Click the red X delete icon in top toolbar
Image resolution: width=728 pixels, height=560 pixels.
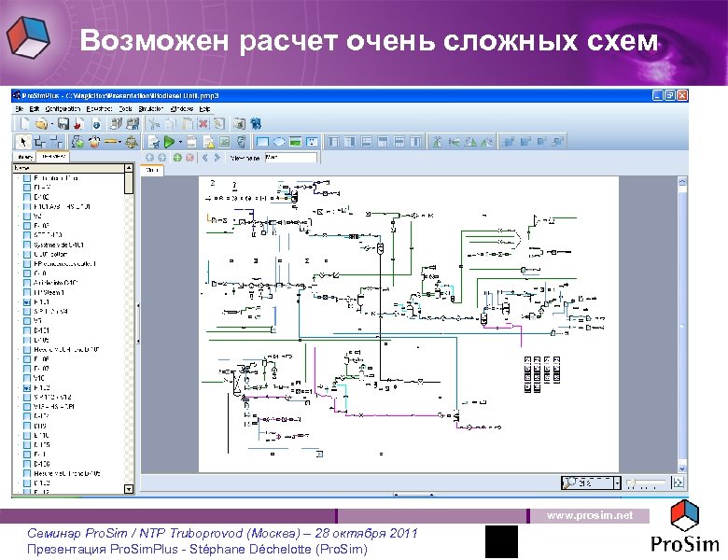[203, 123]
